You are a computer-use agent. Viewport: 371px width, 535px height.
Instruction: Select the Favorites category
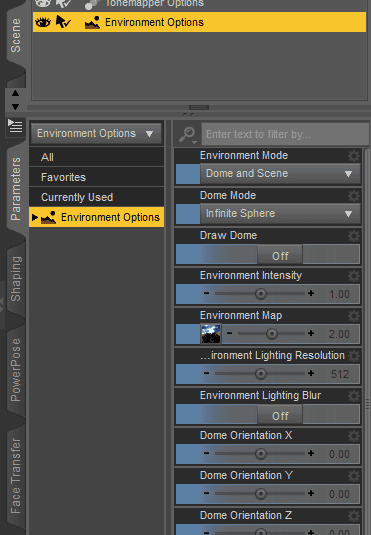(x=96, y=177)
